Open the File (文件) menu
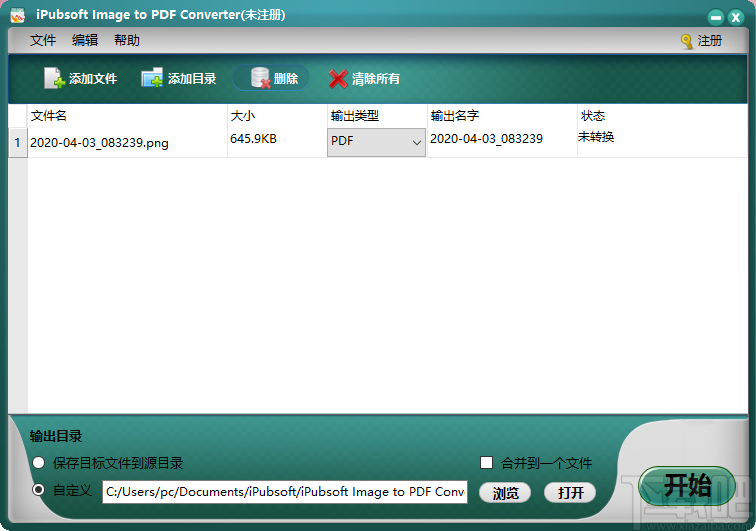The height and width of the screenshot is (531, 756). [43, 40]
